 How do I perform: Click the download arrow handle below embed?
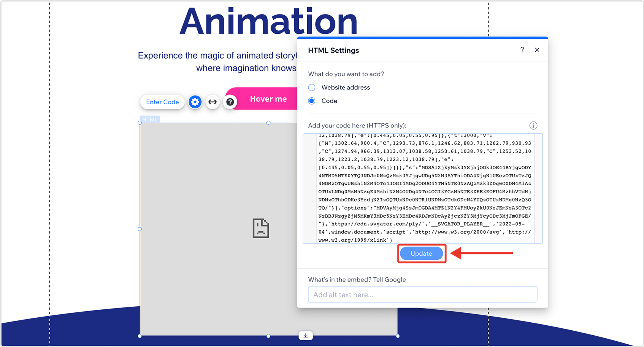tap(306, 336)
